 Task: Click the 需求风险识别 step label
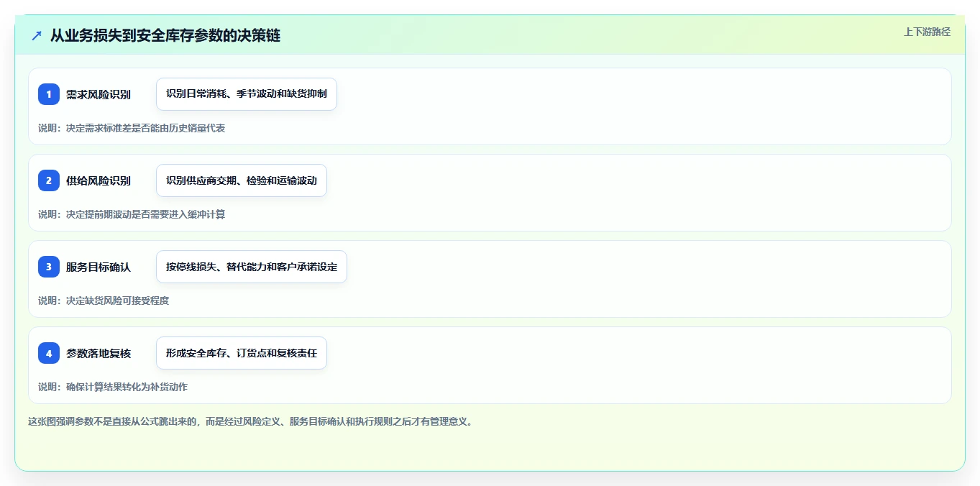(99, 94)
